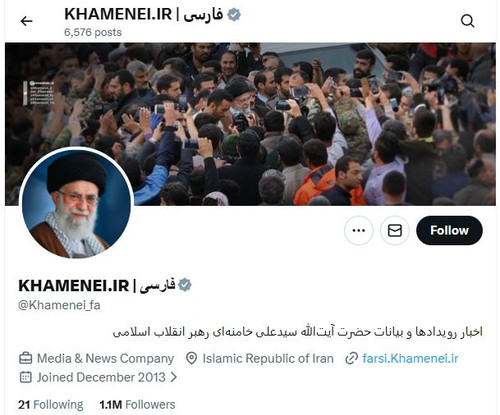Click the Joined December 2013 text
500x415 pixels.
coord(101,377)
